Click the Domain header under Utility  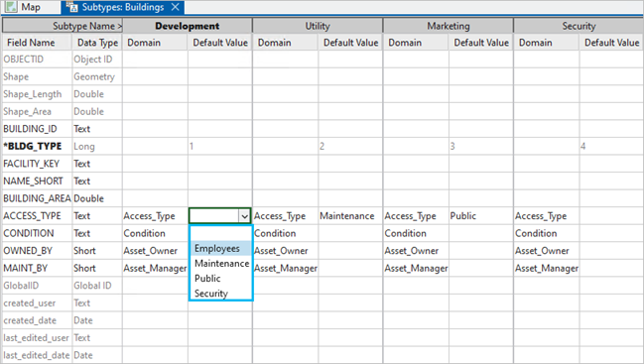click(x=286, y=43)
